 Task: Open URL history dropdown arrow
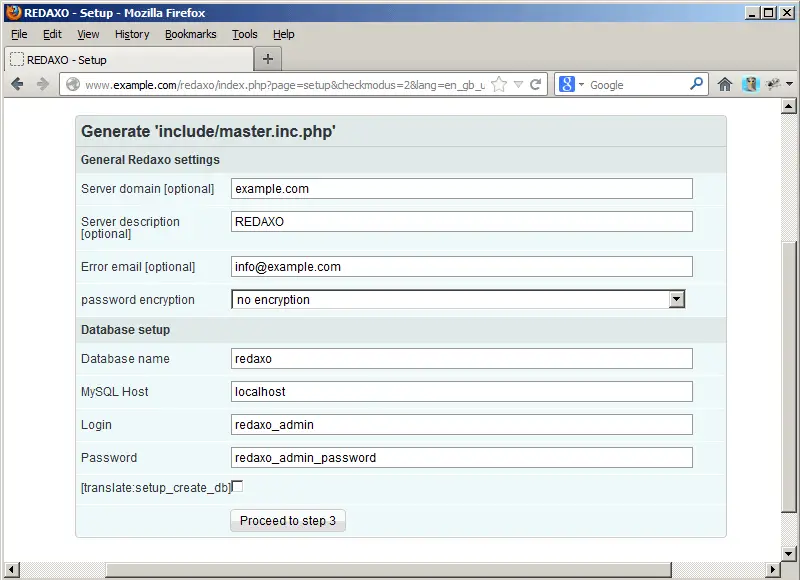point(518,85)
